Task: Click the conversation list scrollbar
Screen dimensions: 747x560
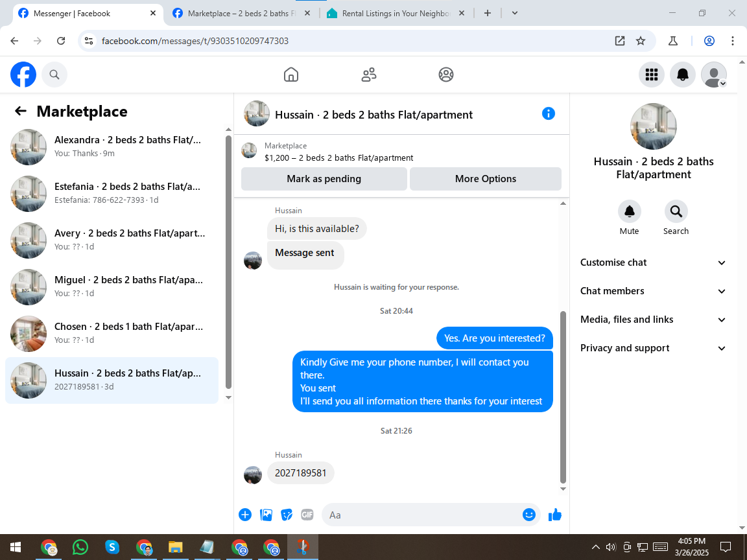Action: tap(228, 262)
